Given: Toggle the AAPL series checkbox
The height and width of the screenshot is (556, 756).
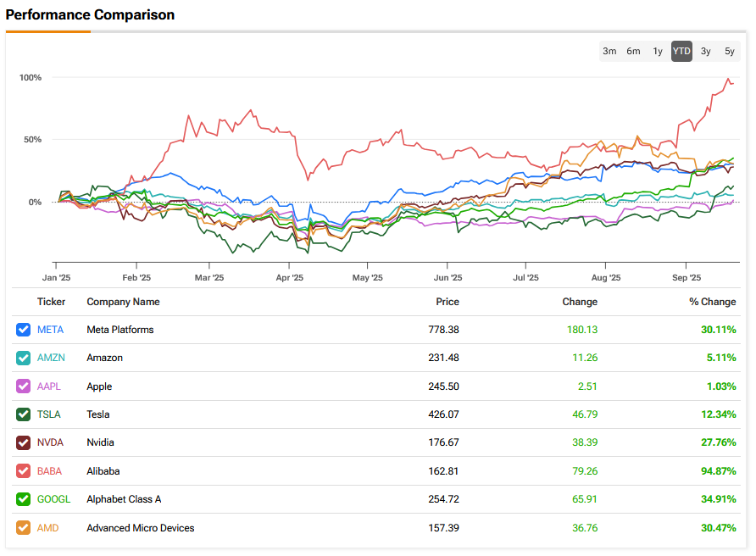Looking at the screenshot, I should tap(23, 386).
